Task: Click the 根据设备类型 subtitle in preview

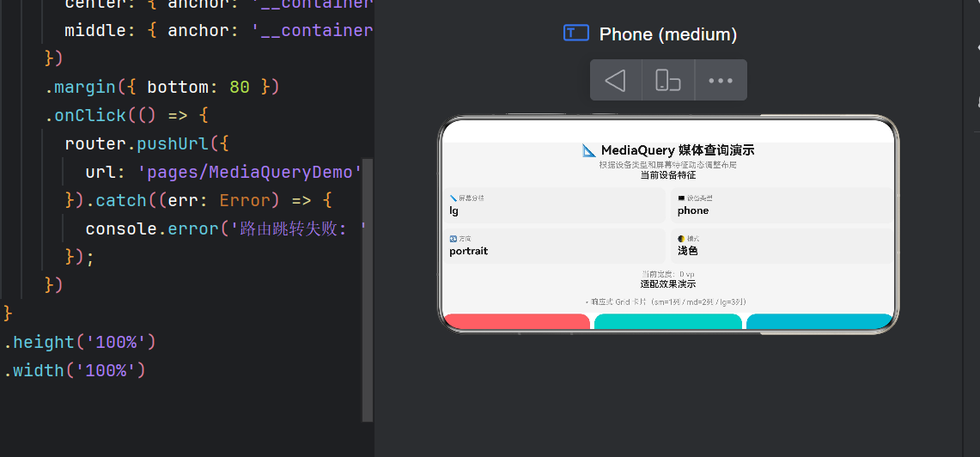Action: pyautogui.click(x=667, y=165)
